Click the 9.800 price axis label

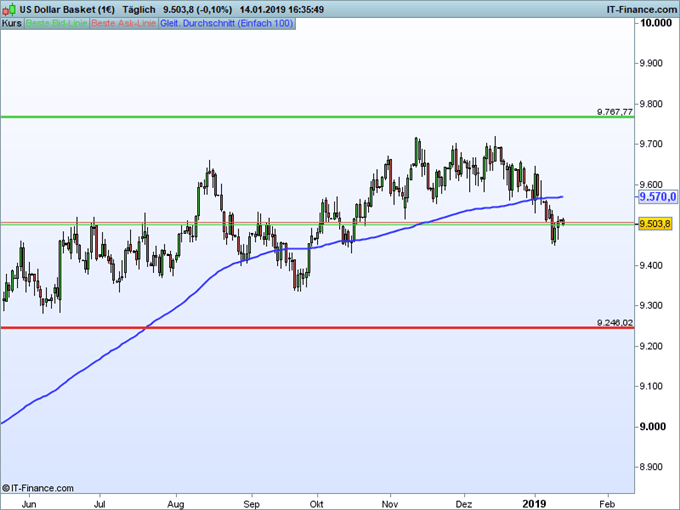point(651,104)
